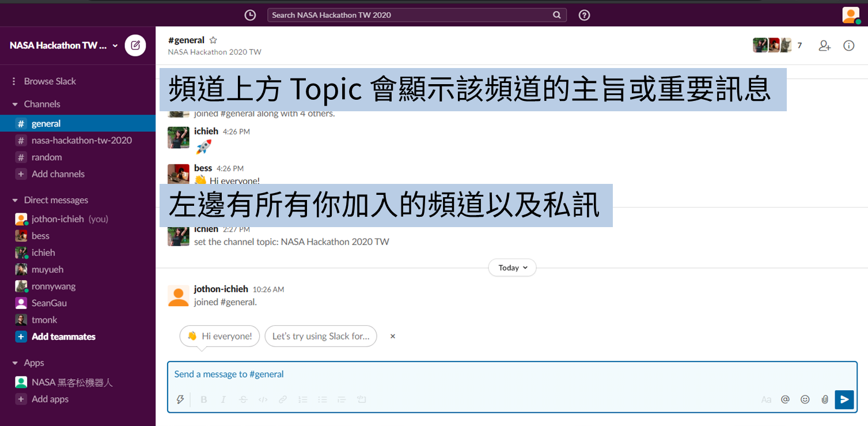The image size is (868, 426).
Task: Open ichieh's name on the rocket message
Action: click(x=206, y=131)
